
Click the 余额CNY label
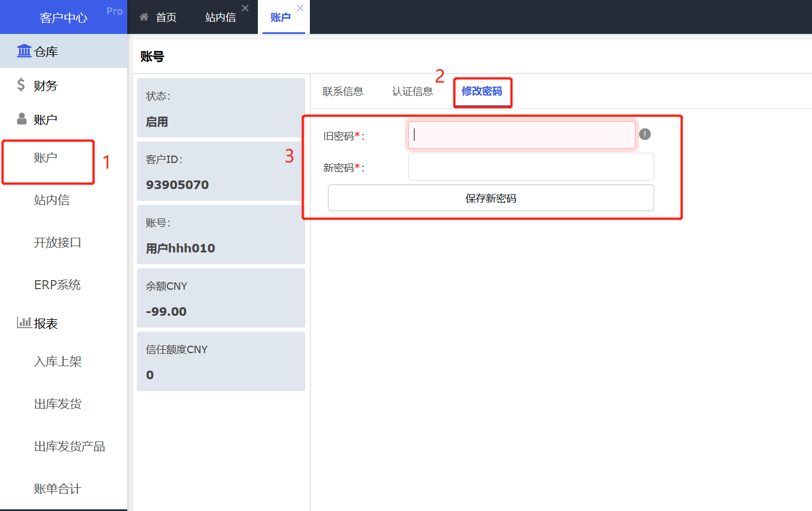pyautogui.click(x=166, y=286)
